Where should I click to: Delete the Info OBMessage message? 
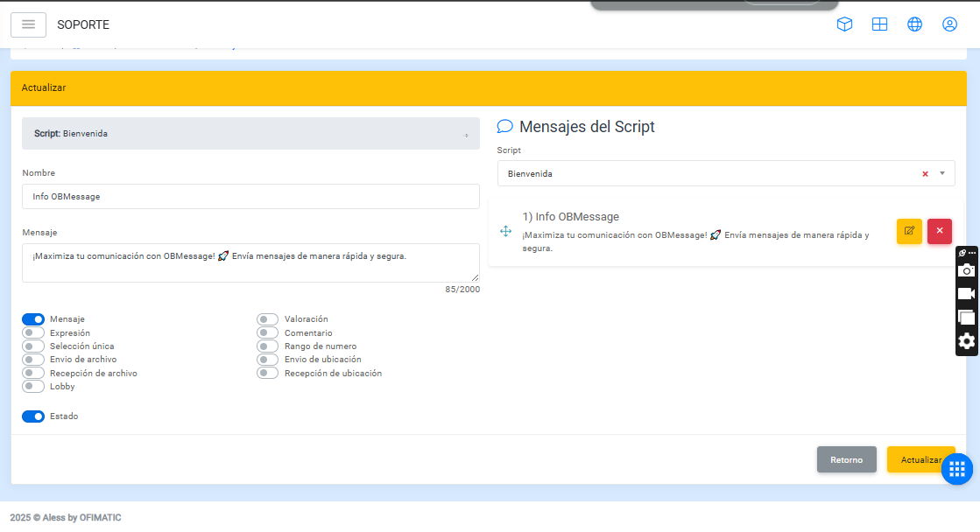939,231
